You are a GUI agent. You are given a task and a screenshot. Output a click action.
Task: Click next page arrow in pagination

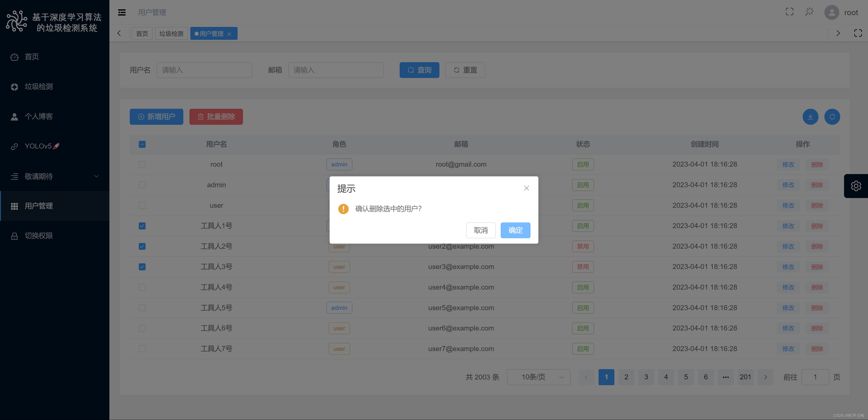pyautogui.click(x=765, y=377)
